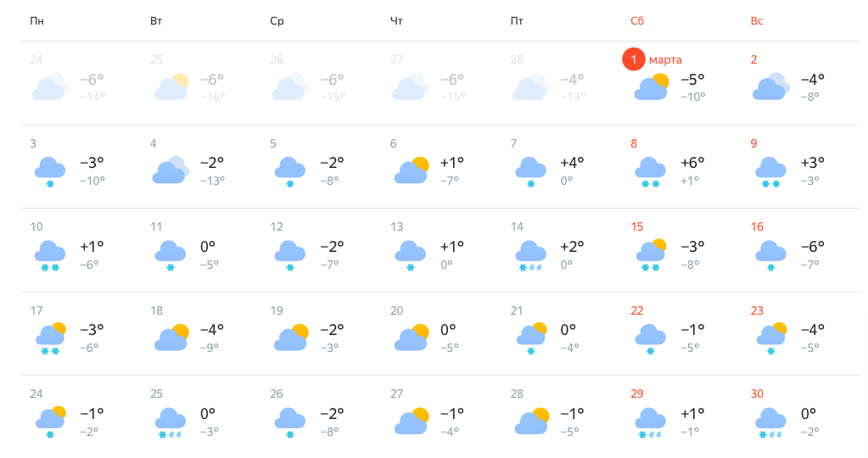This screenshot has width=868, height=458.
Task: Click the cloudy sun icon on day 18
Action: [171, 338]
